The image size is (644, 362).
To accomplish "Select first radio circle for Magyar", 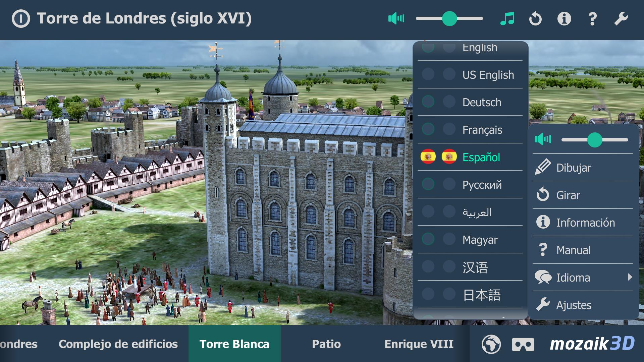I will tap(428, 239).
